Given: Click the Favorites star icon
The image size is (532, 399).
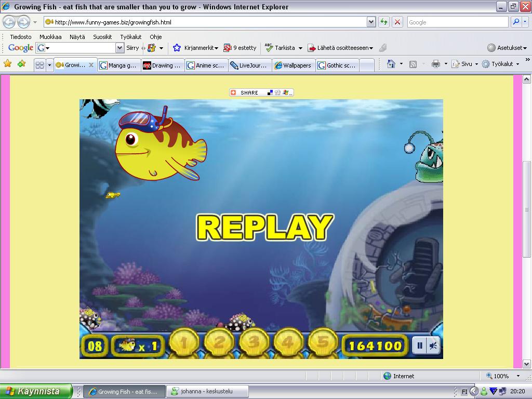Looking at the screenshot, I should 7,64.
